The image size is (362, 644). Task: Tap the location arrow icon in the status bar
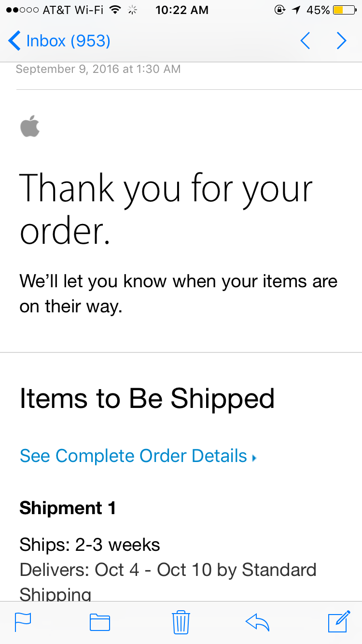coord(296,10)
